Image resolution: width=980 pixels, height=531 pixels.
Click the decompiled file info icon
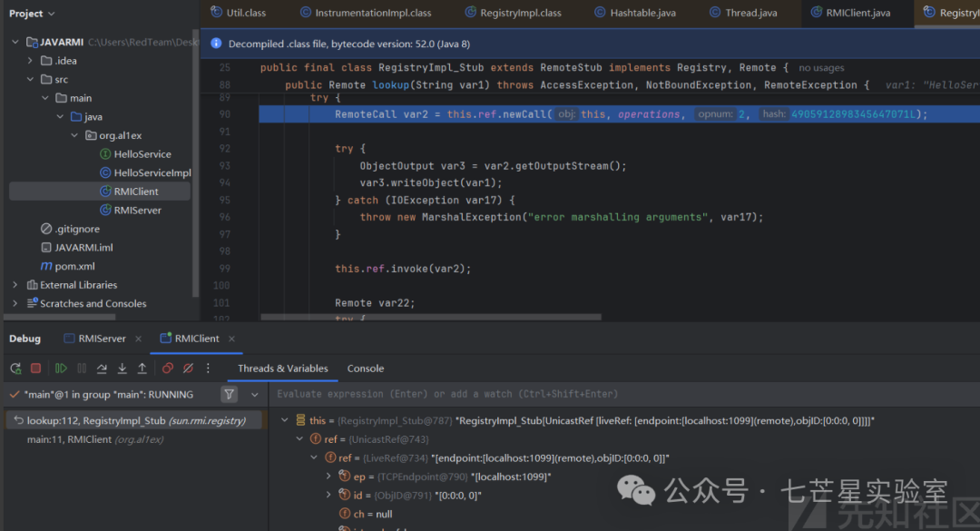[x=216, y=44]
